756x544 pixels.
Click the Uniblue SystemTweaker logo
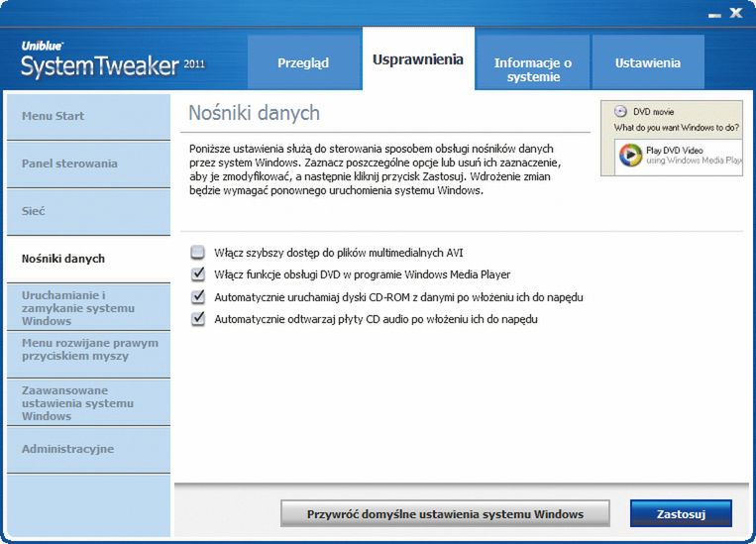tap(113, 59)
